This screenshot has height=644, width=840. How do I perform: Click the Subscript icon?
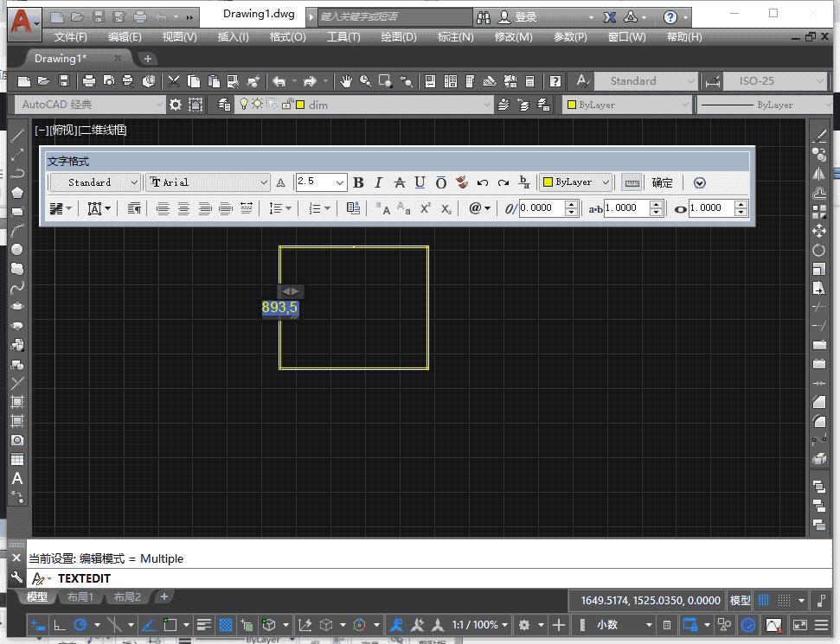point(446,208)
